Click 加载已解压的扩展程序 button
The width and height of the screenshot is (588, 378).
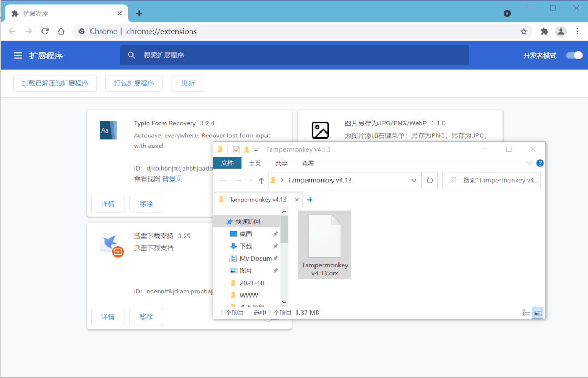click(55, 83)
